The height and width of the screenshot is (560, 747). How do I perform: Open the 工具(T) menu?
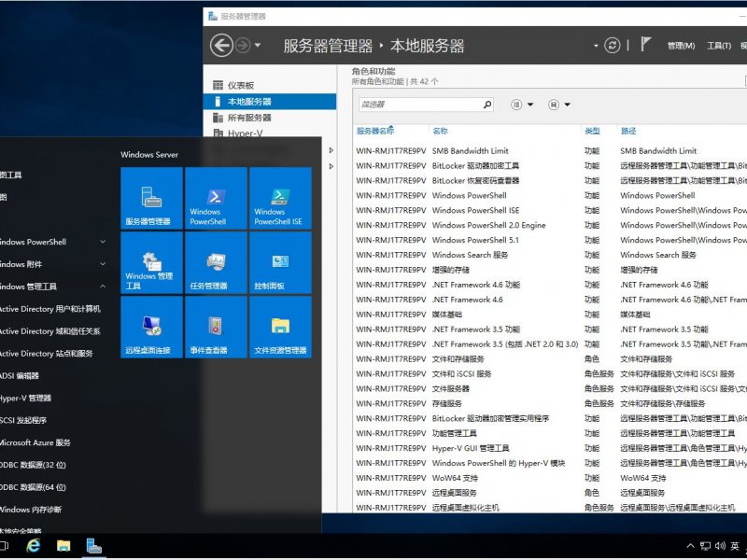[x=719, y=46]
